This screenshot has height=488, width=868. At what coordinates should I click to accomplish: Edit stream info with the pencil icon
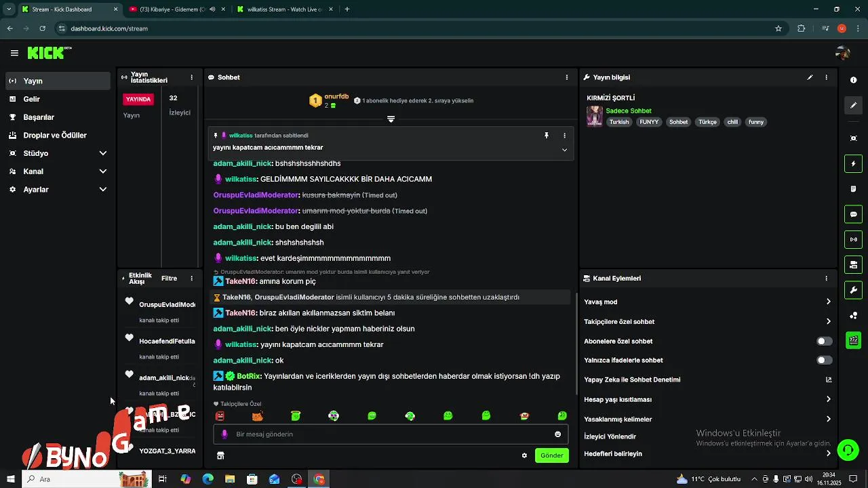[810, 77]
